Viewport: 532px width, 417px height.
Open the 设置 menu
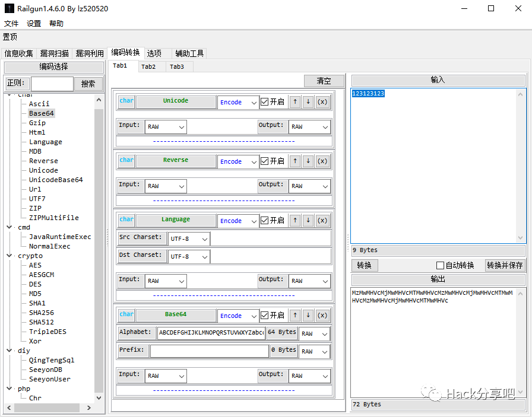pyautogui.click(x=34, y=23)
